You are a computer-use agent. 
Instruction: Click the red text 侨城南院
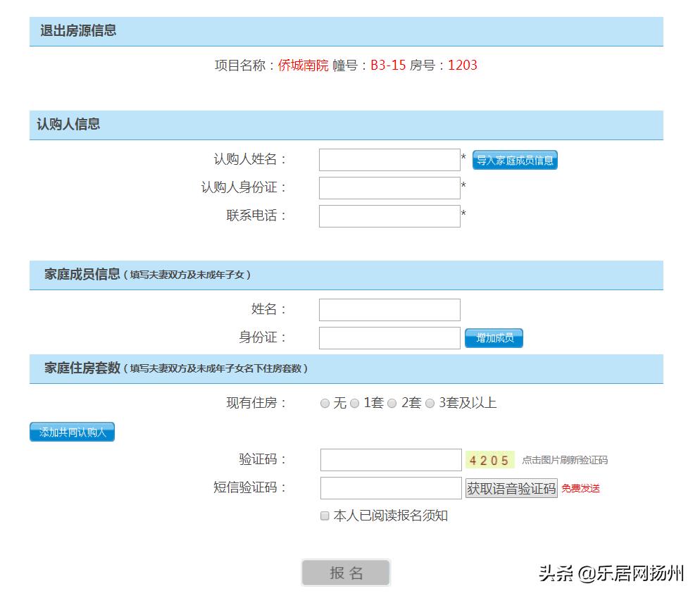tap(303, 66)
